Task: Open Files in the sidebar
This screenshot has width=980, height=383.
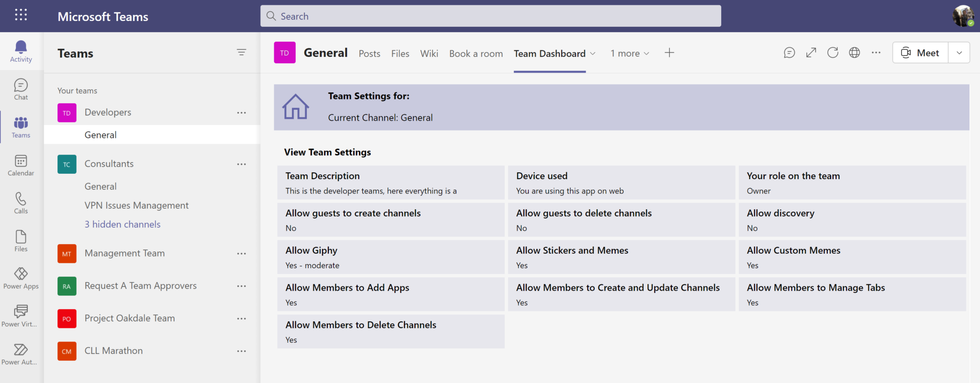Action: click(x=21, y=241)
